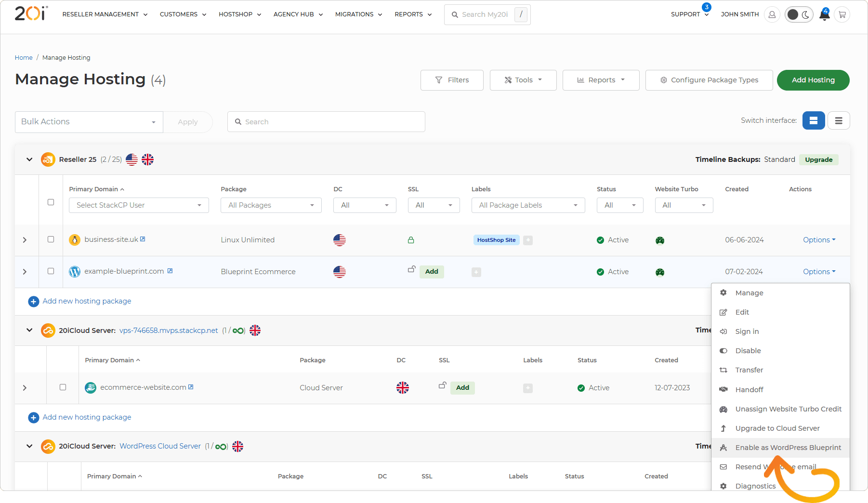Open the Migrations menu
868x503 pixels.
pyautogui.click(x=359, y=14)
